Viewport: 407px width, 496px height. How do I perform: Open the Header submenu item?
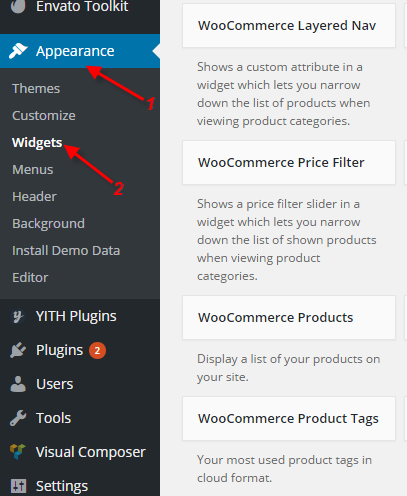coord(34,197)
